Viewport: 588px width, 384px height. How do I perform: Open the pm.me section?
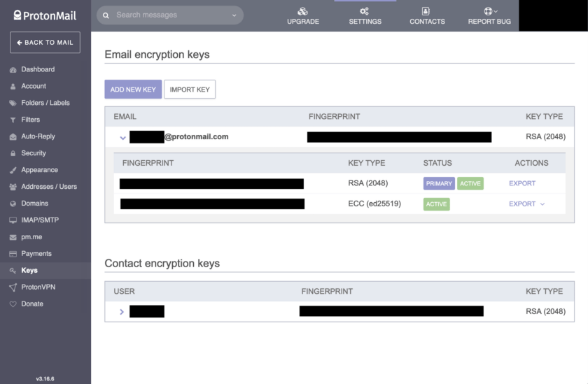pyautogui.click(x=31, y=237)
